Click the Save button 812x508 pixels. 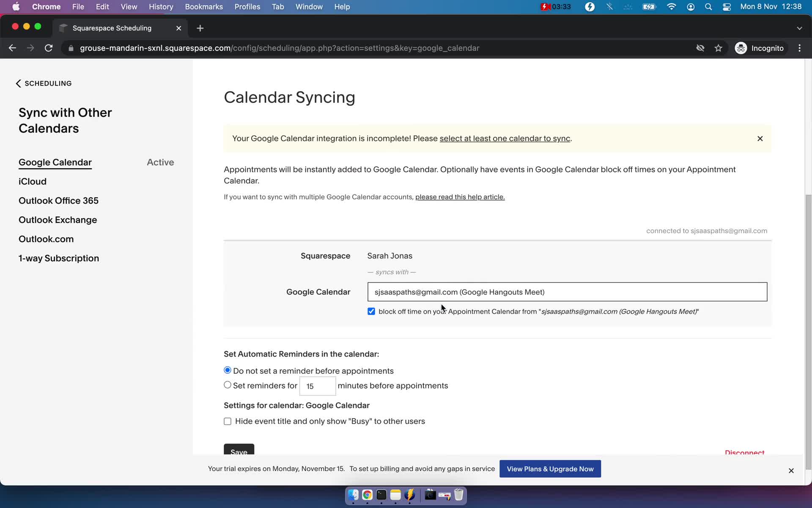239,450
